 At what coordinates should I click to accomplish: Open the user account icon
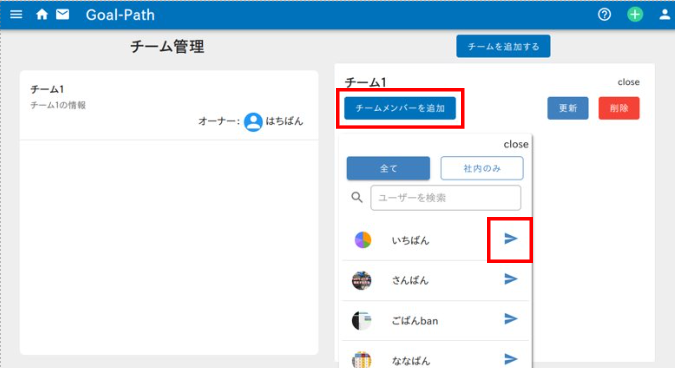click(665, 15)
